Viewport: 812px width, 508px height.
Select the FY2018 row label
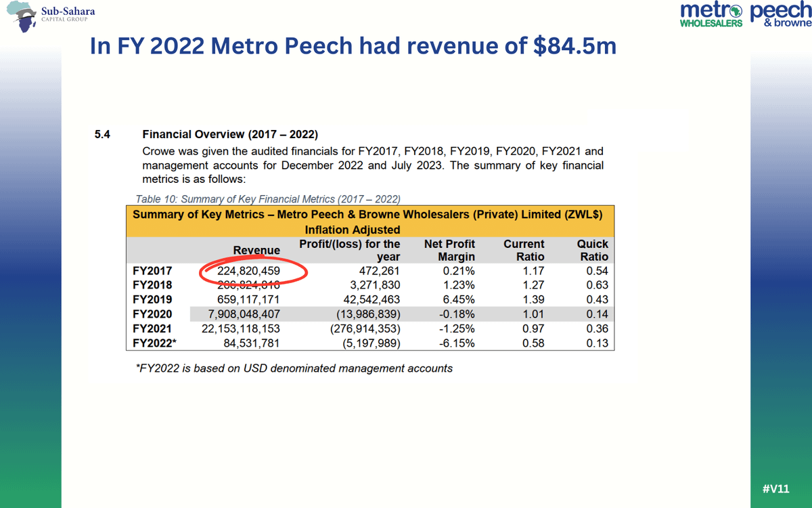[152, 285]
